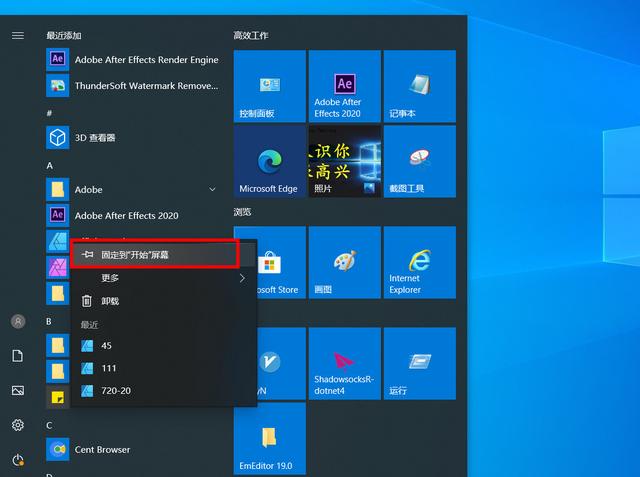
Task: Open the Run (运行) tile
Action: 419,363
